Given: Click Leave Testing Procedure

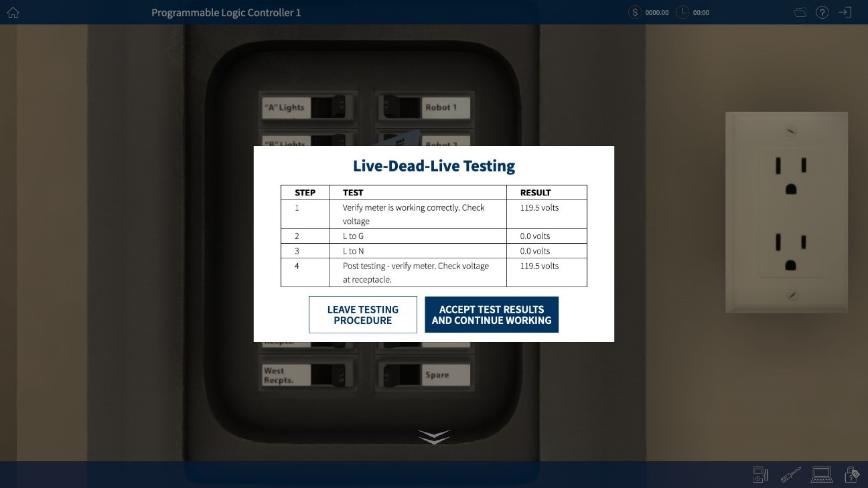Looking at the screenshot, I should point(362,315).
